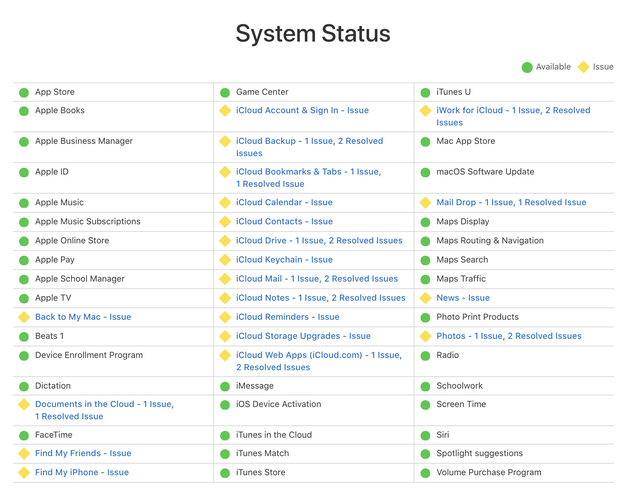This screenshot has height=497, width=640.
Task: Click the yellow diamond beside News issue
Action: coord(426,298)
